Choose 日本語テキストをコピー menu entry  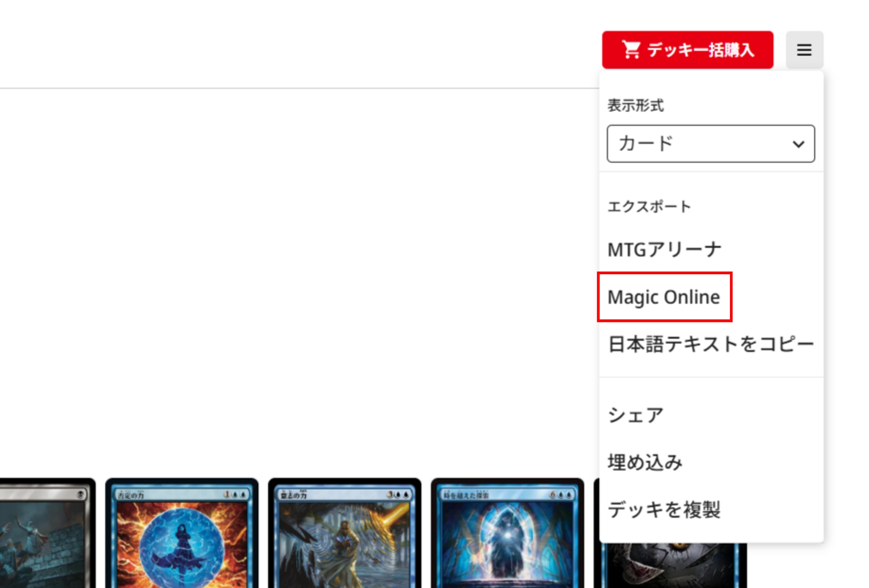coord(711,344)
